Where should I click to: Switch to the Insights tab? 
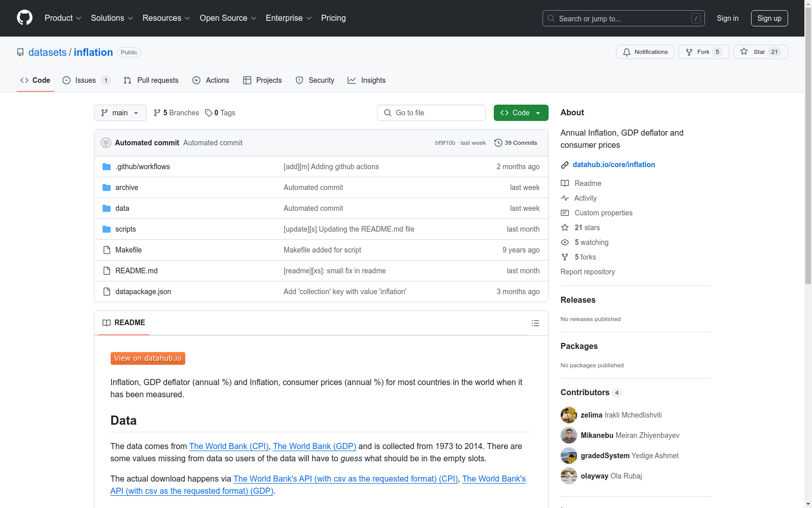tap(367, 80)
